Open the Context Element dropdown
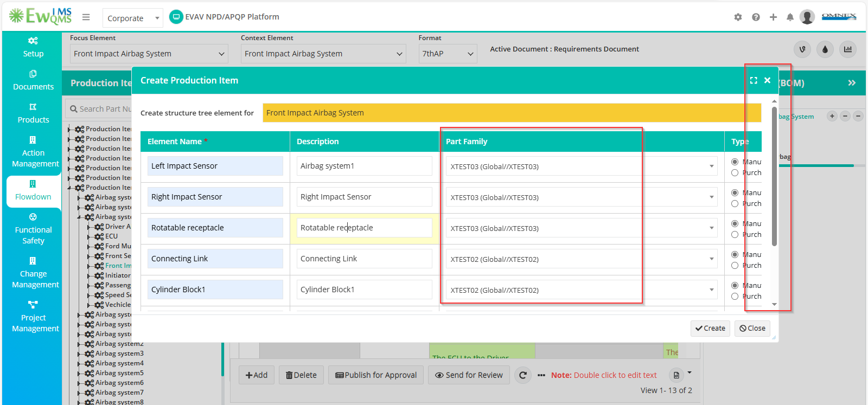Viewport: 868px width, 405px height. [x=323, y=54]
